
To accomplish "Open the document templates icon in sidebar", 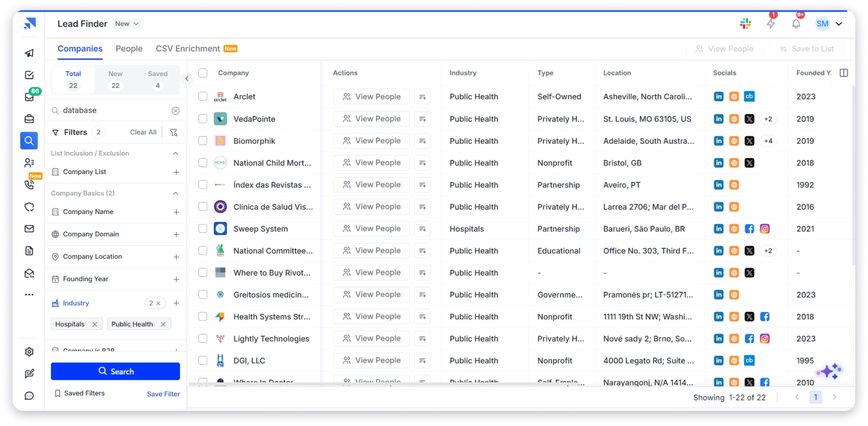I will [x=29, y=250].
